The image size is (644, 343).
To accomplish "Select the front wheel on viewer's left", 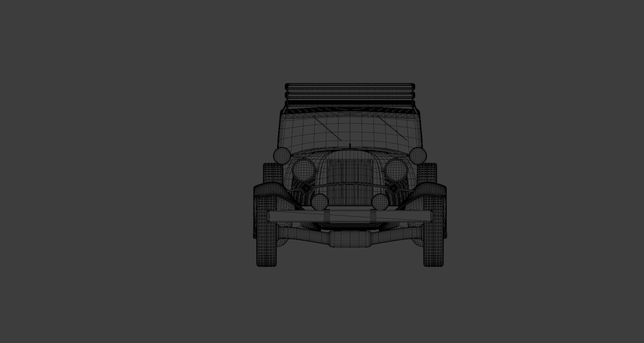I will point(267,231).
